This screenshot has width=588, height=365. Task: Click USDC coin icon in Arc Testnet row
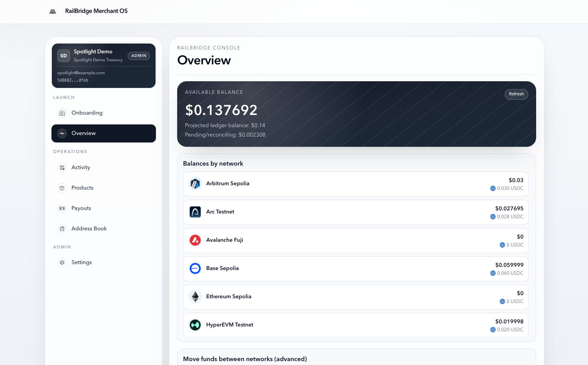[x=493, y=217]
